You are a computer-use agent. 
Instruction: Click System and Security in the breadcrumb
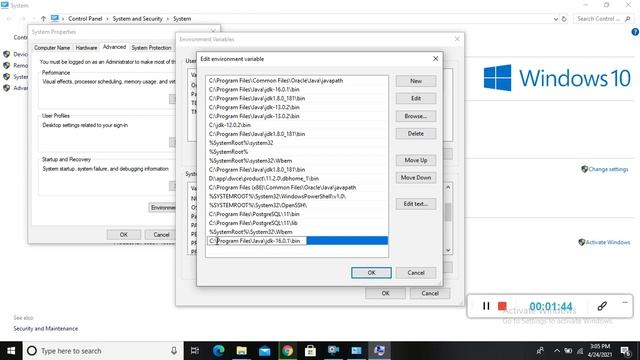[138, 19]
